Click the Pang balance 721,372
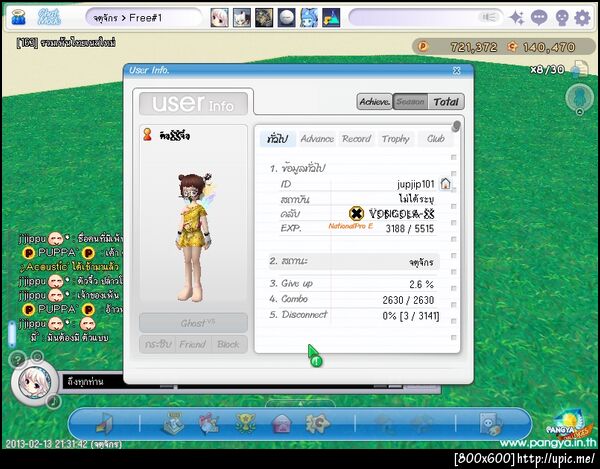600x469 pixels. [x=474, y=47]
